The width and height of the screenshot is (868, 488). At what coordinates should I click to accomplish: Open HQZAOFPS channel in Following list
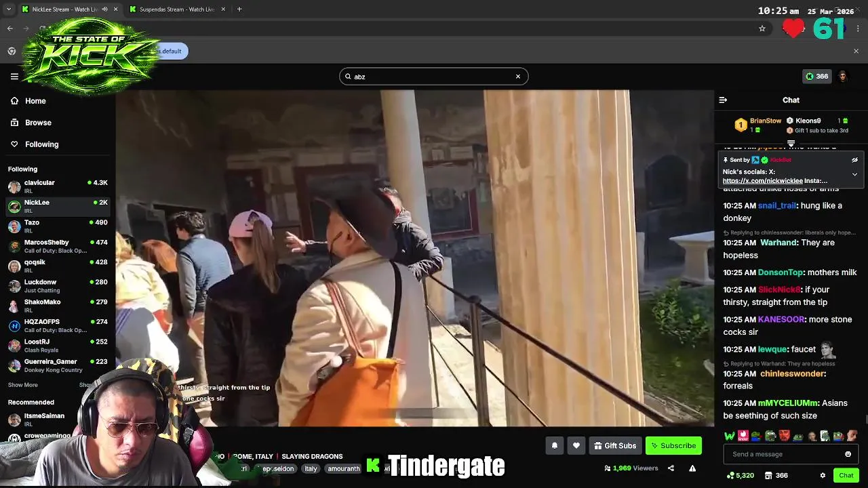click(x=58, y=325)
